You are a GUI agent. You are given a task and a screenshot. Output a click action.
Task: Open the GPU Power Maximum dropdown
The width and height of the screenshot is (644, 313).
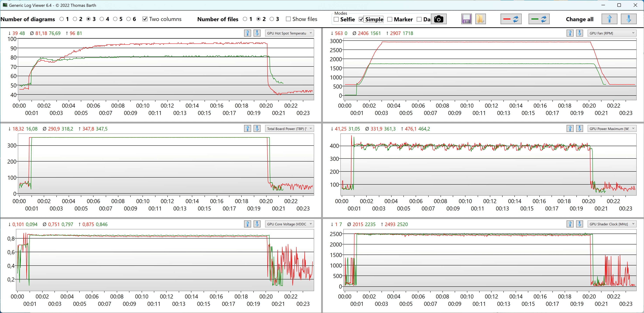(x=612, y=128)
